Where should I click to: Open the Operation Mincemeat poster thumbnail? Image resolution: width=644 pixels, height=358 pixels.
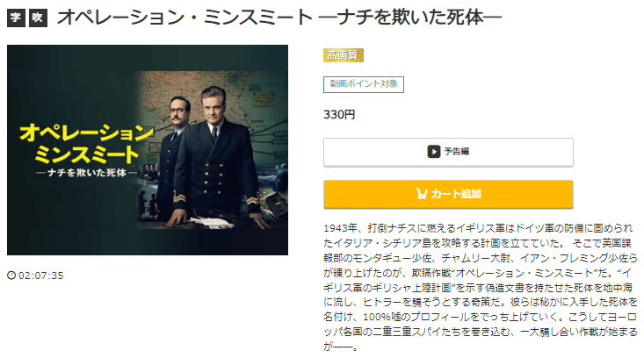[x=148, y=150]
